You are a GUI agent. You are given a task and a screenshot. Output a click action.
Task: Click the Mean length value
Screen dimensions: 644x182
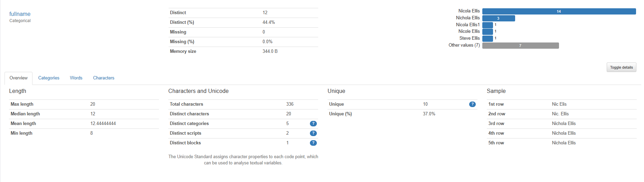(103, 124)
